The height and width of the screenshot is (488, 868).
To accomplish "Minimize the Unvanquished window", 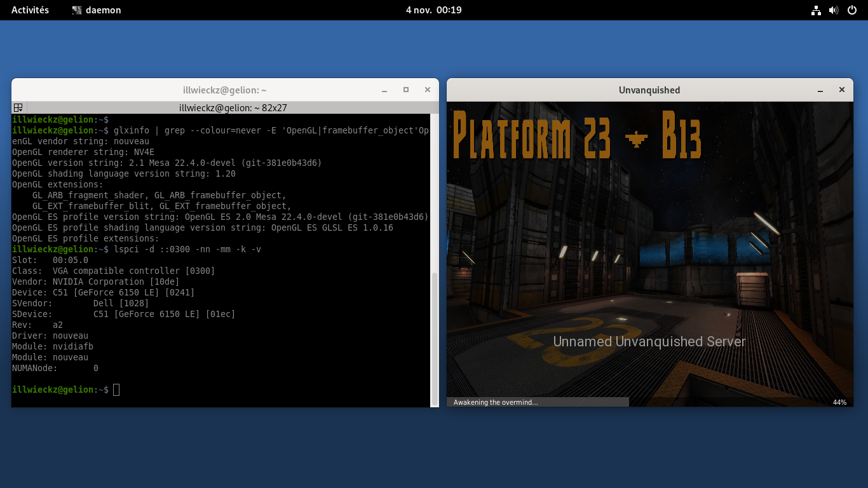I will click(820, 90).
